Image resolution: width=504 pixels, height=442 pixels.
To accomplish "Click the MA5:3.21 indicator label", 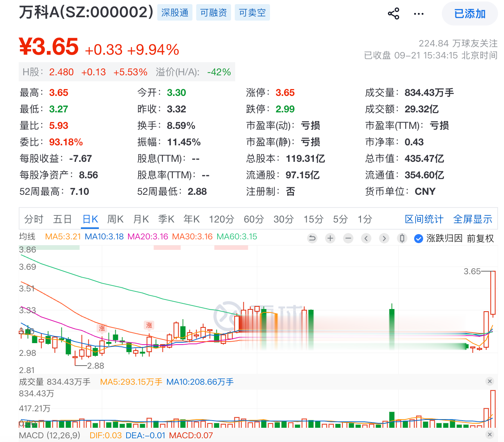I will [x=63, y=237].
